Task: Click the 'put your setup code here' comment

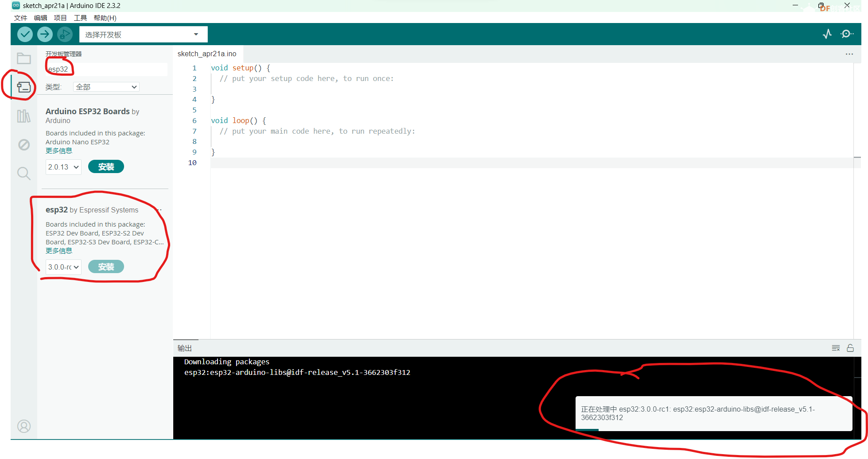Action: [x=307, y=79]
